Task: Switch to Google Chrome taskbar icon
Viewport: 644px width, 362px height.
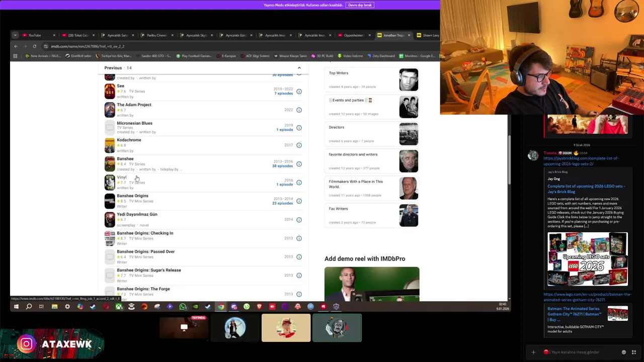Action: [x=221, y=307]
